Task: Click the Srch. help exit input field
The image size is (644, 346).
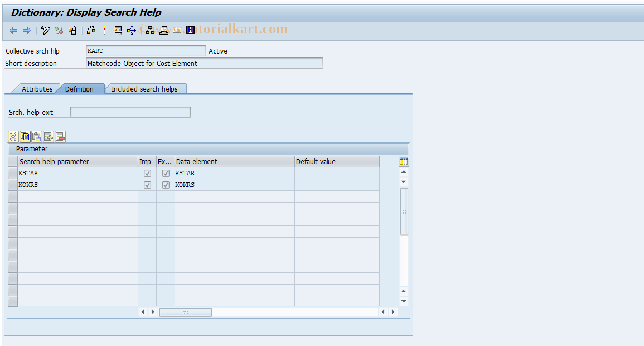Action: [x=129, y=112]
